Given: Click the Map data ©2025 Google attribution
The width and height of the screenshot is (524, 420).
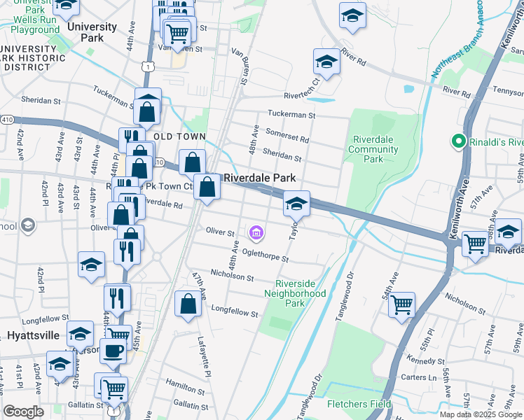Looking at the screenshot, I should 481,415.
